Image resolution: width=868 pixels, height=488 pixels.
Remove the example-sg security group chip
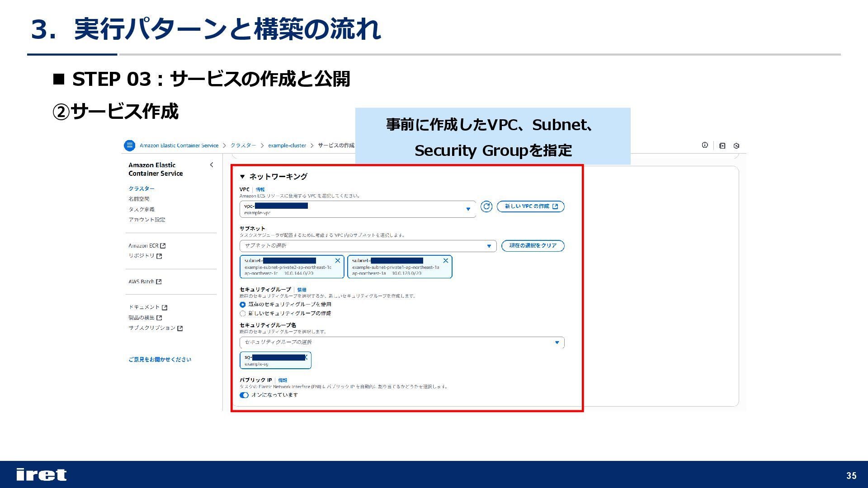click(307, 357)
